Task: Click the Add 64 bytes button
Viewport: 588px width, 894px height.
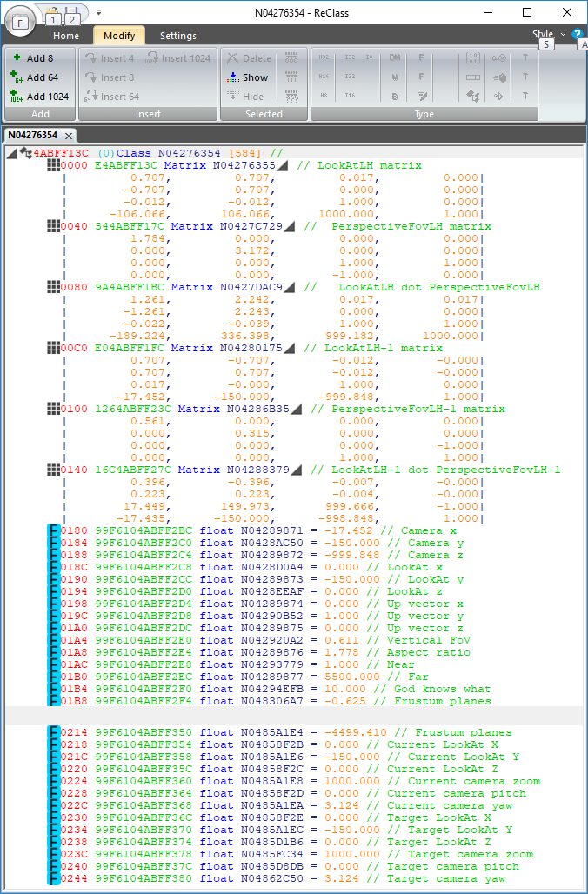Action: click(x=39, y=77)
